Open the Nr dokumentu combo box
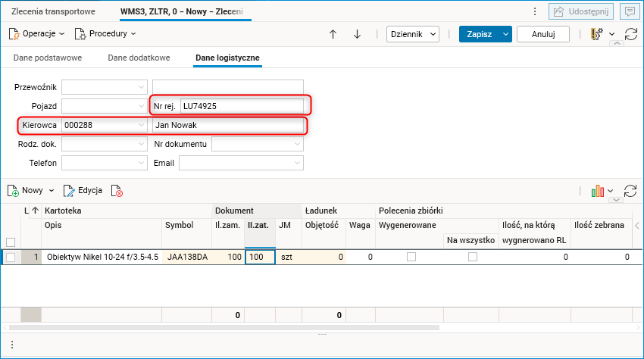This screenshot has width=644, height=359. 258,144
